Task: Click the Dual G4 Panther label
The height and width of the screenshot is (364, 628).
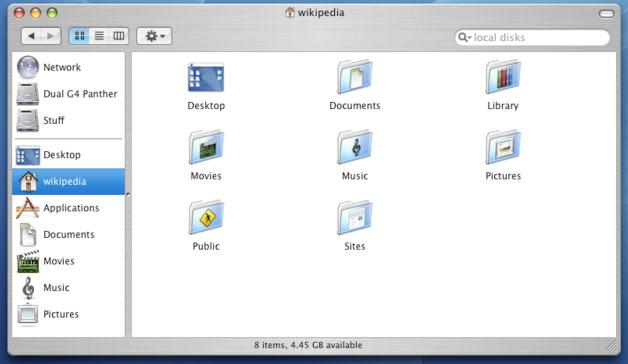Action: (80, 94)
